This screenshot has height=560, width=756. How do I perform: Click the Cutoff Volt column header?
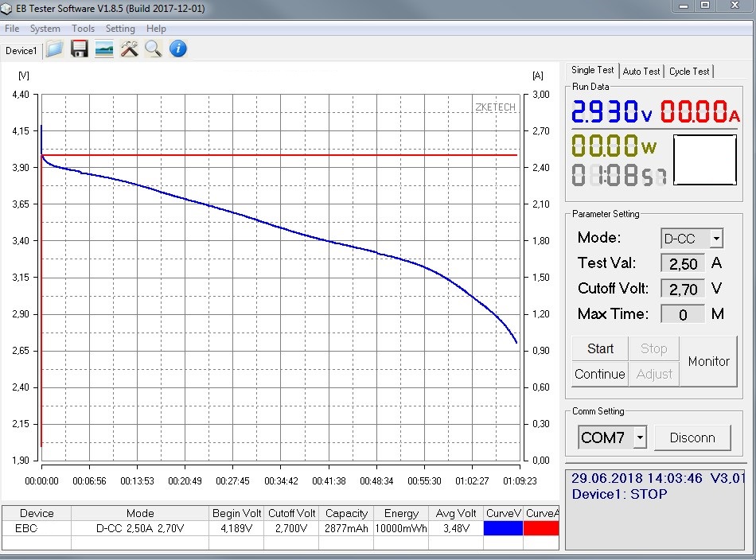point(292,513)
